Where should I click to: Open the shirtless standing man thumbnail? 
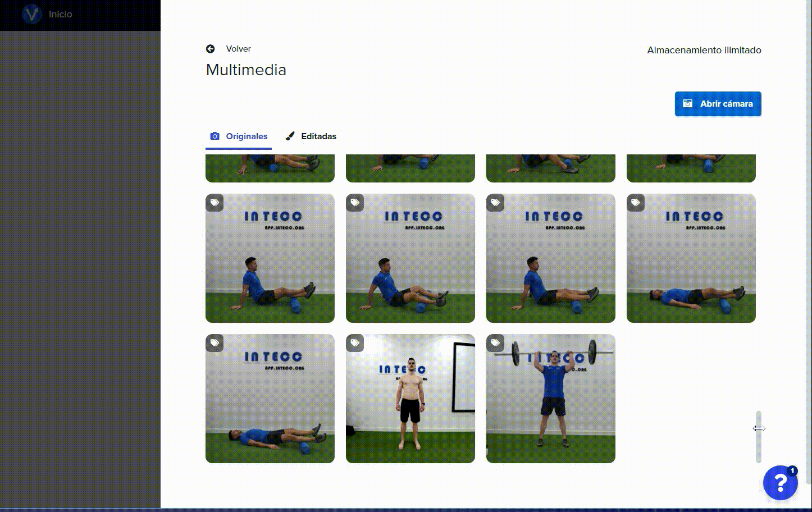pyautogui.click(x=410, y=399)
